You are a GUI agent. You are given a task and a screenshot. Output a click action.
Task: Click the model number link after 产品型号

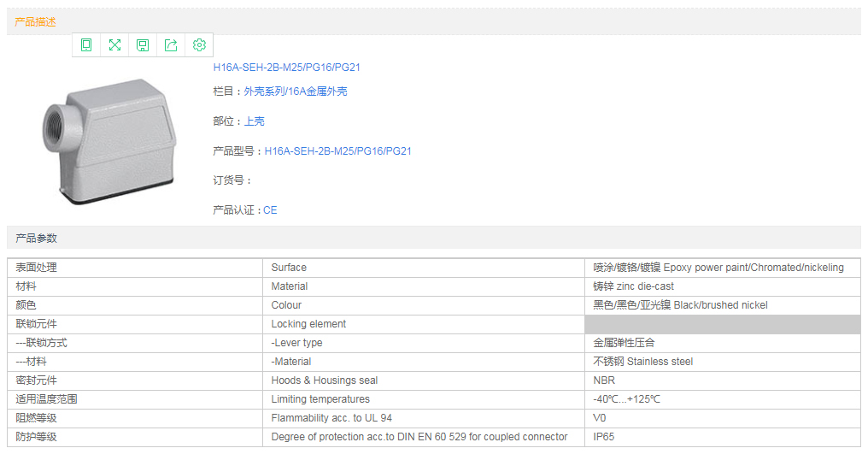click(337, 151)
